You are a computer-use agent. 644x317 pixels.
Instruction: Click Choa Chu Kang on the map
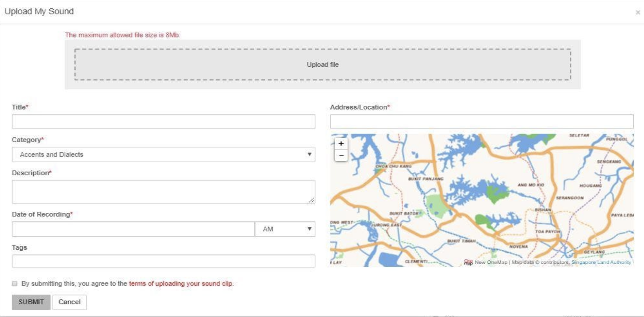pyautogui.click(x=393, y=166)
